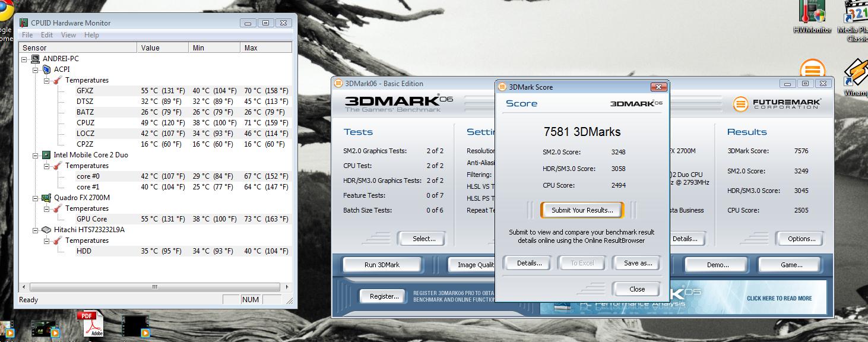Click the 7581 3DMarks score text
This screenshot has height=342, width=868.
pyautogui.click(x=582, y=132)
